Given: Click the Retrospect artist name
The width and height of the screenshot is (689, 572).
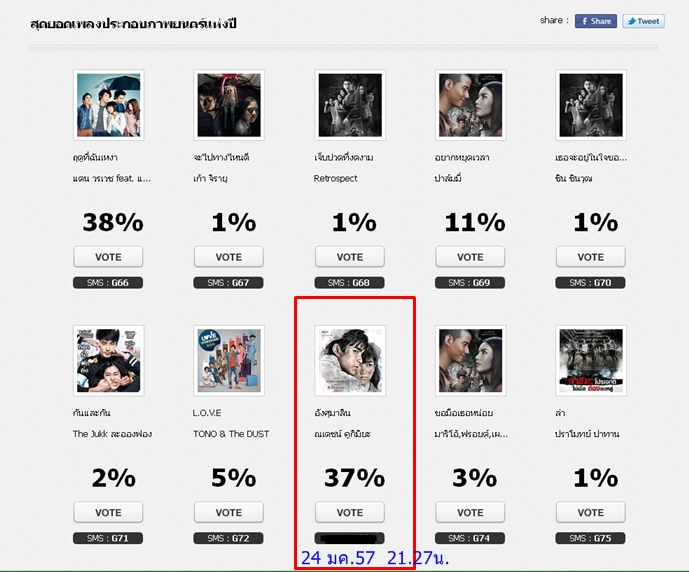Looking at the screenshot, I should point(335,178).
